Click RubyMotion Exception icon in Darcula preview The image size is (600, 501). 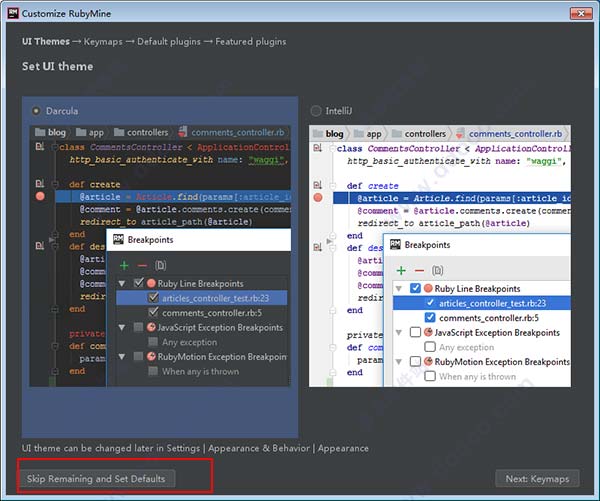152,356
